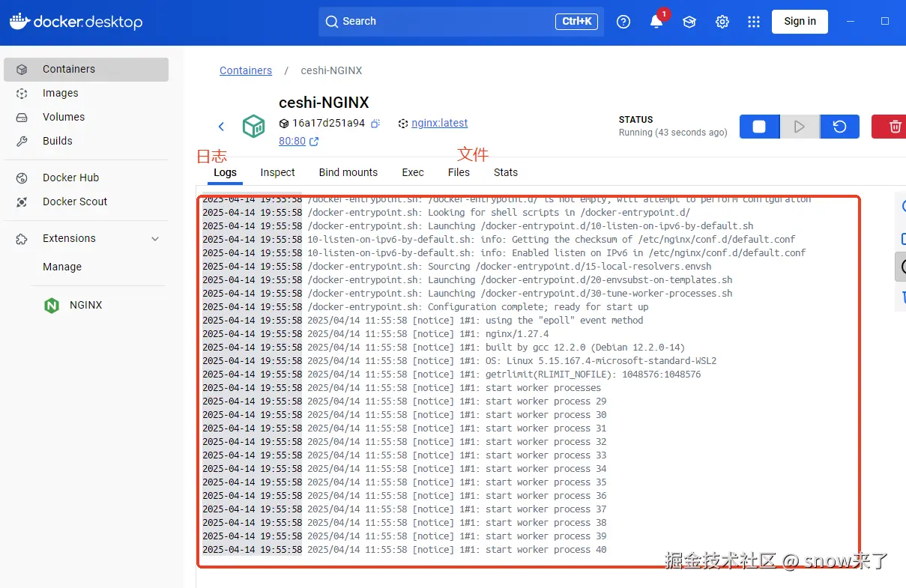This screenshot has height=588, width=906.
Task: Click Manage under Extensions
Action: click(x=62, y=267)
